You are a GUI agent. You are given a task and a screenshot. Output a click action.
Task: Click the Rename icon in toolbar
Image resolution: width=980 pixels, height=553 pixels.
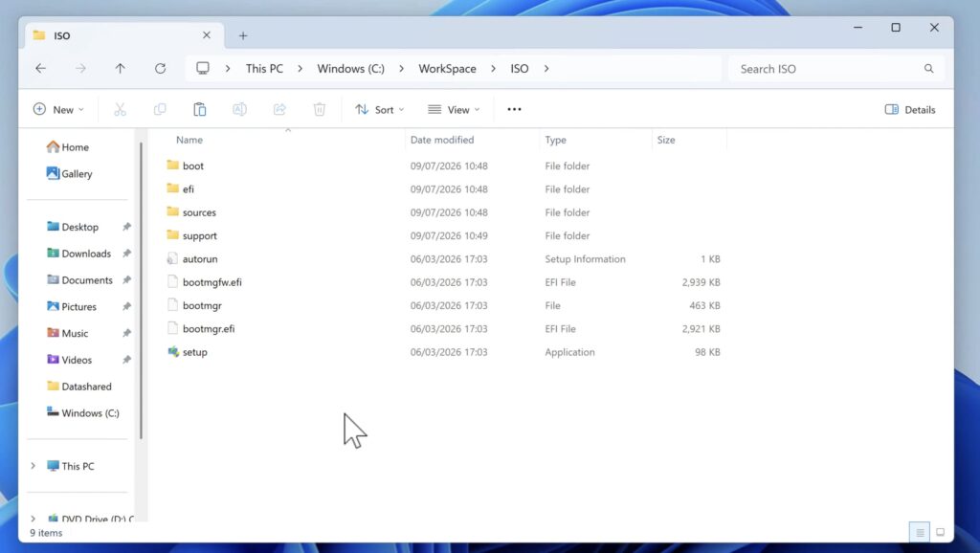(x=239, y=109)
